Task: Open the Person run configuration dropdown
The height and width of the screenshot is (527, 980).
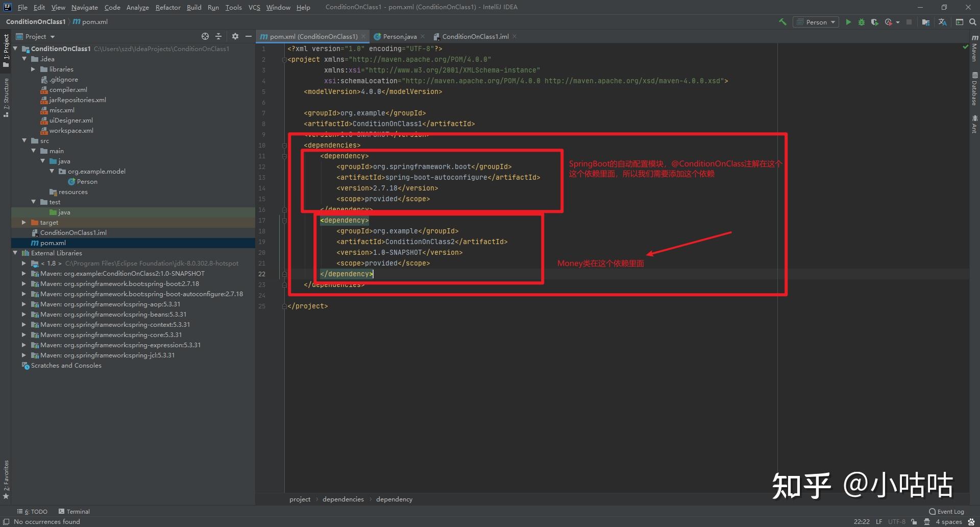Action: click(816, 22)
